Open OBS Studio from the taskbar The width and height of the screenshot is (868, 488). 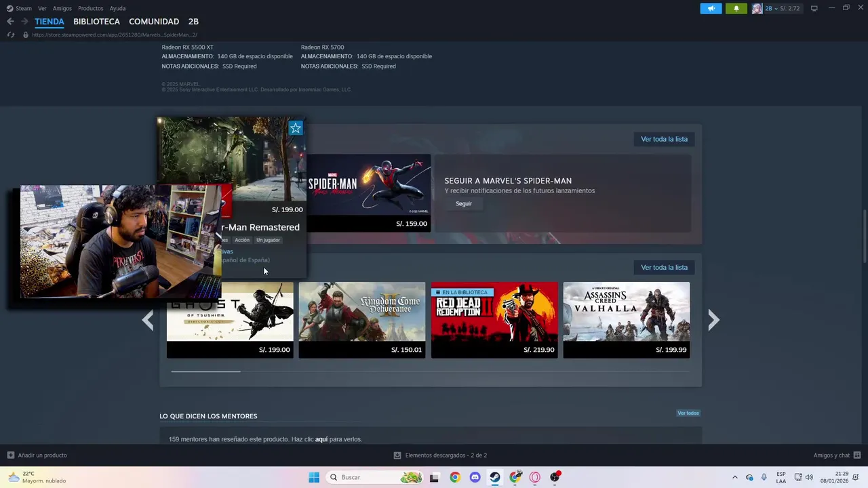point(555,477)
